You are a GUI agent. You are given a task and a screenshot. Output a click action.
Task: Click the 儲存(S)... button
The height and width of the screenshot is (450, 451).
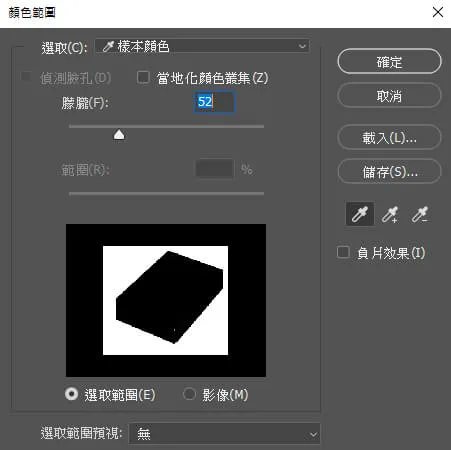[x=389, y=171]
